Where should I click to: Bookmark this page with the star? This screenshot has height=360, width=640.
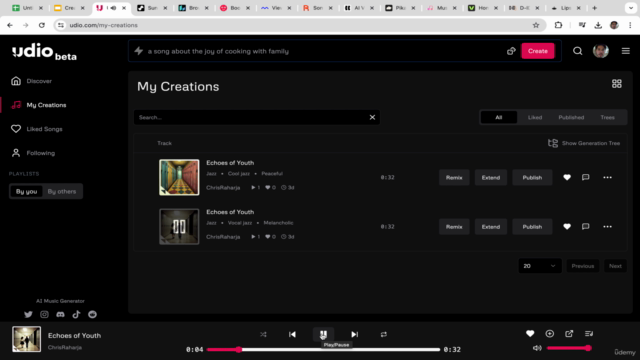pyautogui.click(x=536, y=25)
